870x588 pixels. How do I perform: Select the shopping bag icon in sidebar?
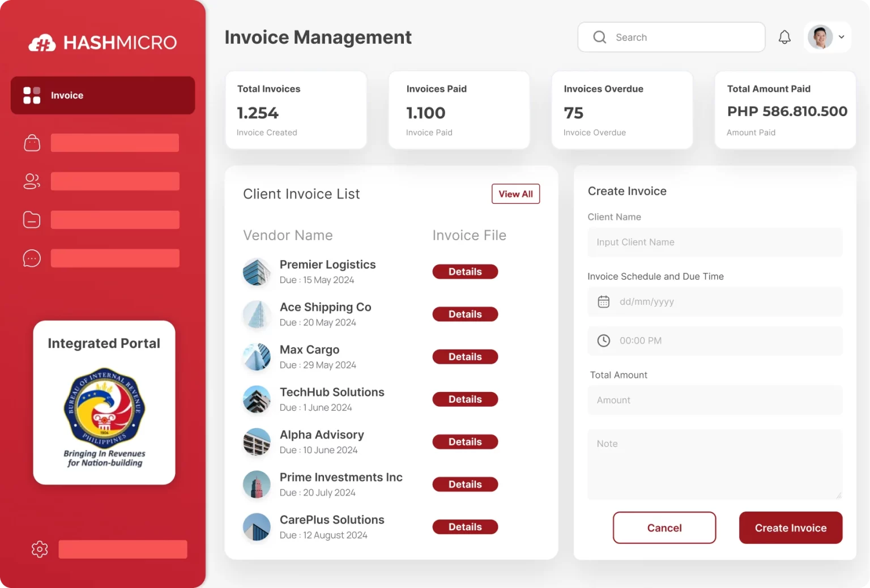pos(32,143)
